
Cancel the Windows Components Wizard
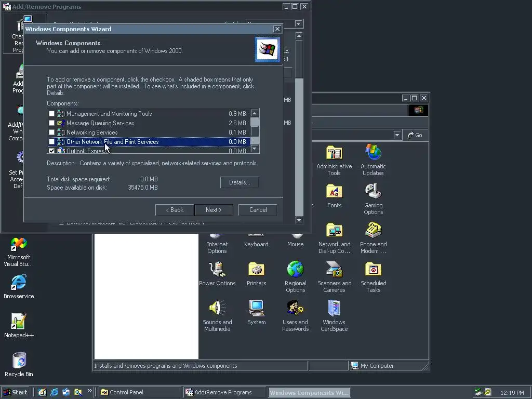coord(258,210)
